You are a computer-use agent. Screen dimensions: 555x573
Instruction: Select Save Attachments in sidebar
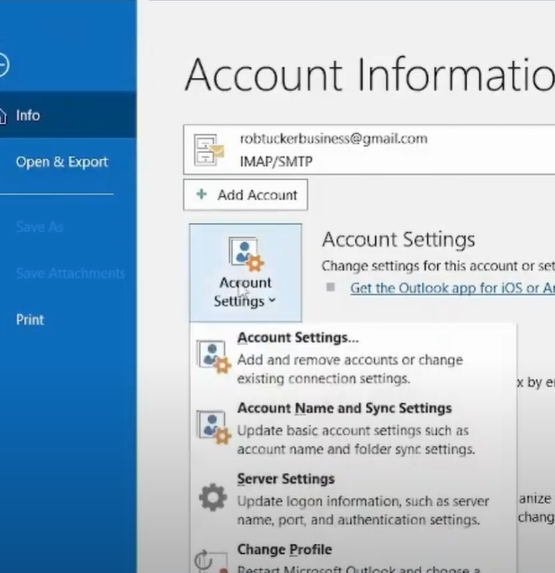pyautogui.click(x=71, y=273)
